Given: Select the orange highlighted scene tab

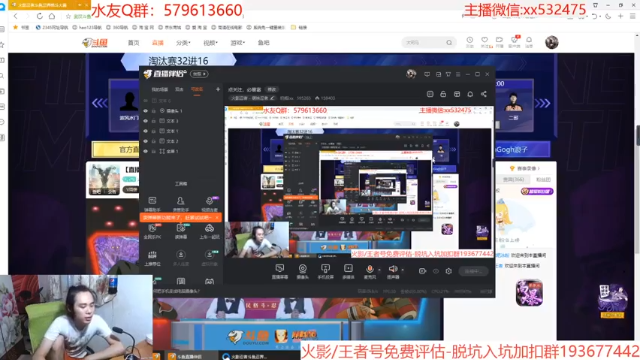Looking at the screenshot, I should (x=197, y=89).
